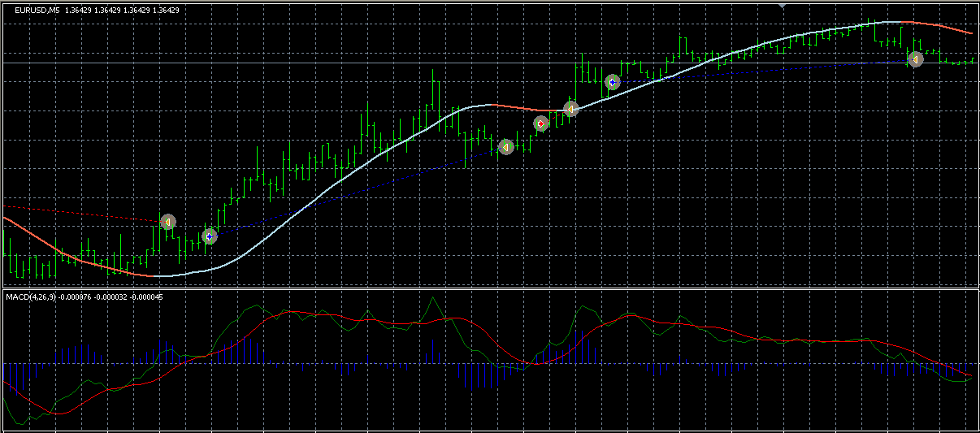Click orange close marker ending the long blue dashed line
The width and height of the screenshot is (980, 433).
pos(506,147)
